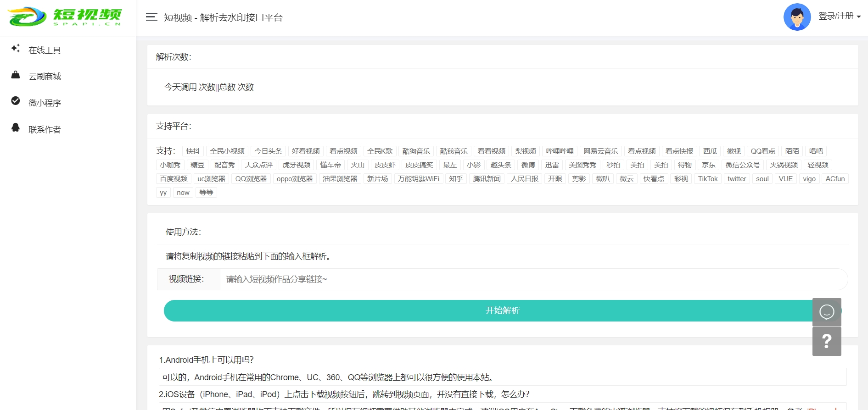
Task: Click the user avatar icon
Action: (797, 17)
